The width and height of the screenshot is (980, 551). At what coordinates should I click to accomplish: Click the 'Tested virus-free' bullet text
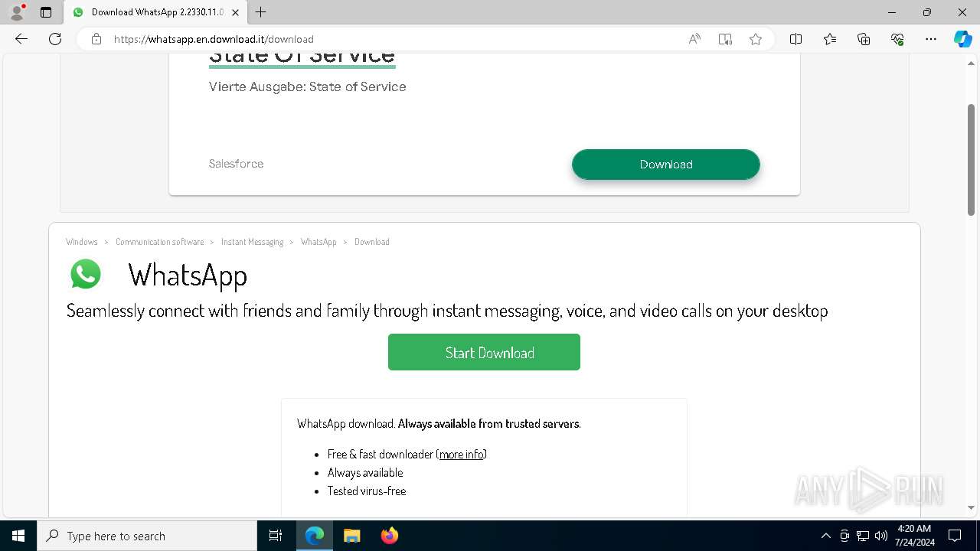367,491
